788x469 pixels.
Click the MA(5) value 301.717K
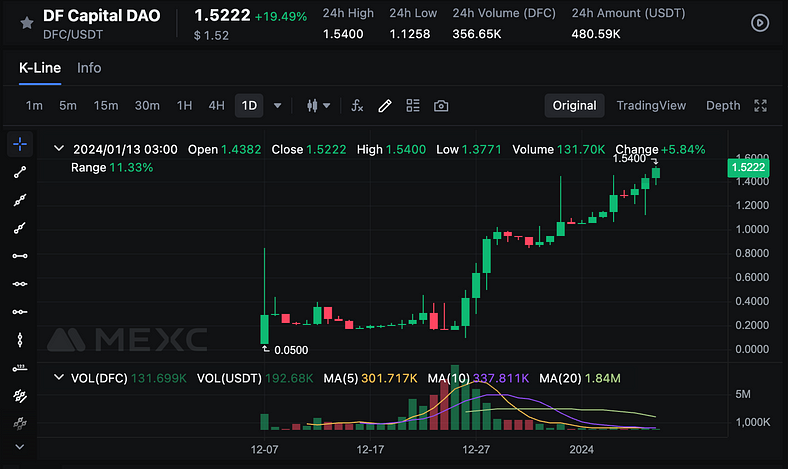point(389,378)
